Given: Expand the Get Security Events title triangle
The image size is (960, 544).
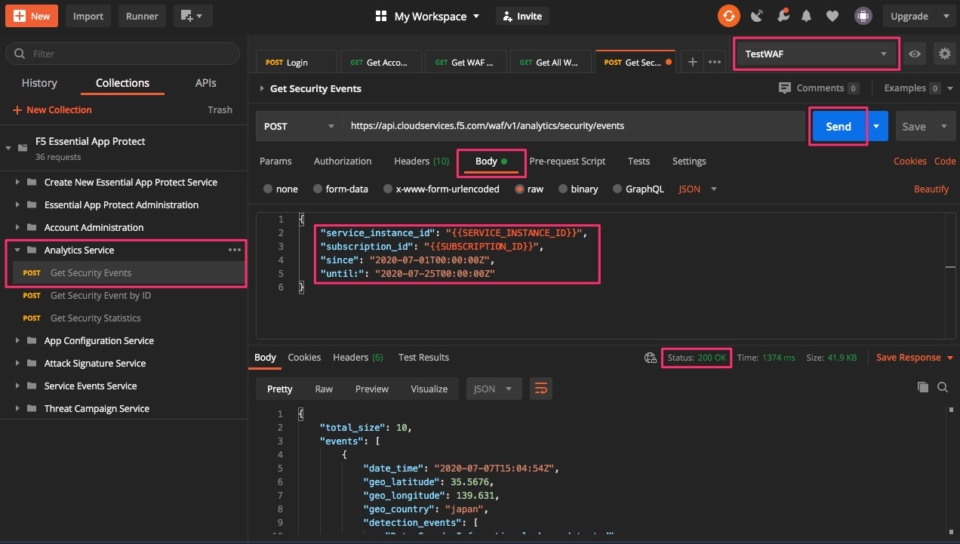Looking at the screenshot, I should 261,89.
